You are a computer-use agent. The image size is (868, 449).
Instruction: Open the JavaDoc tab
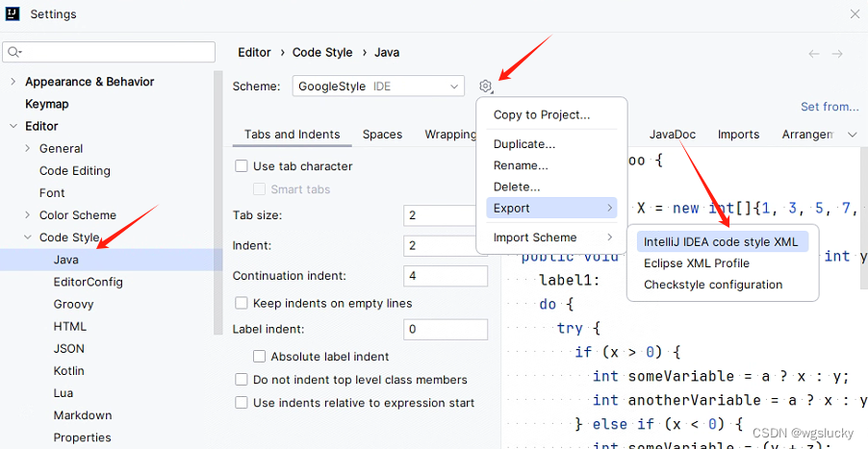[672, 135]
